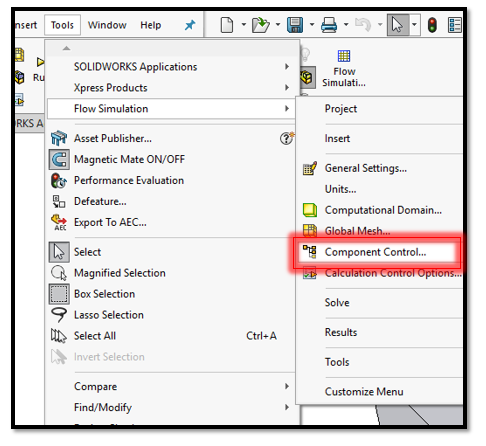
Task: Click the Print icon
Action: coord(329,25)
